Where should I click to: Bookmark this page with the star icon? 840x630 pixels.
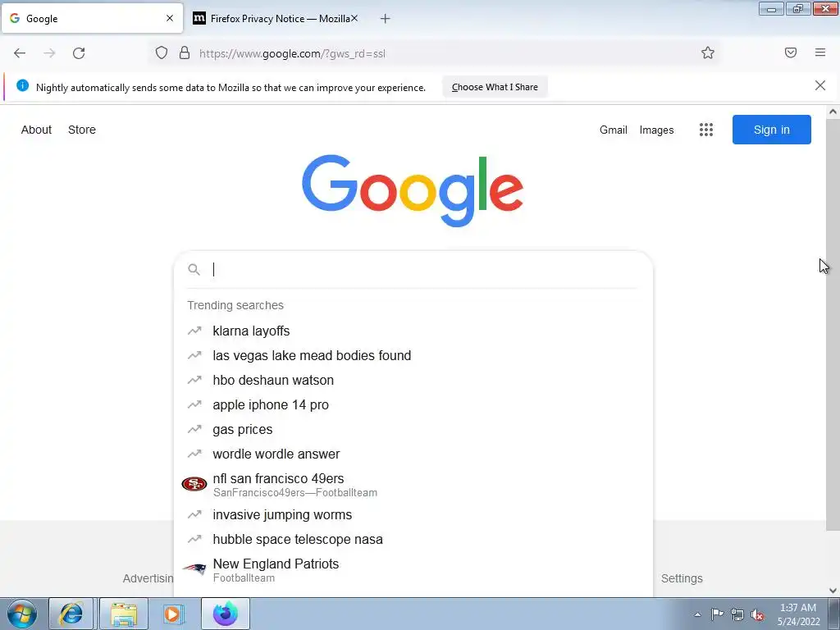pyautogui.click(x=708, y=52)
